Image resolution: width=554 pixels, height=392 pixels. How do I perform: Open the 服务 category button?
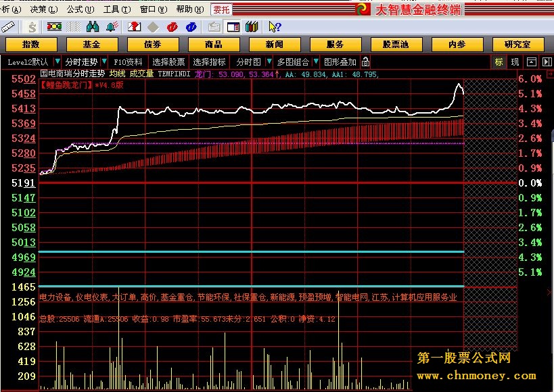[x=336, y=45]
